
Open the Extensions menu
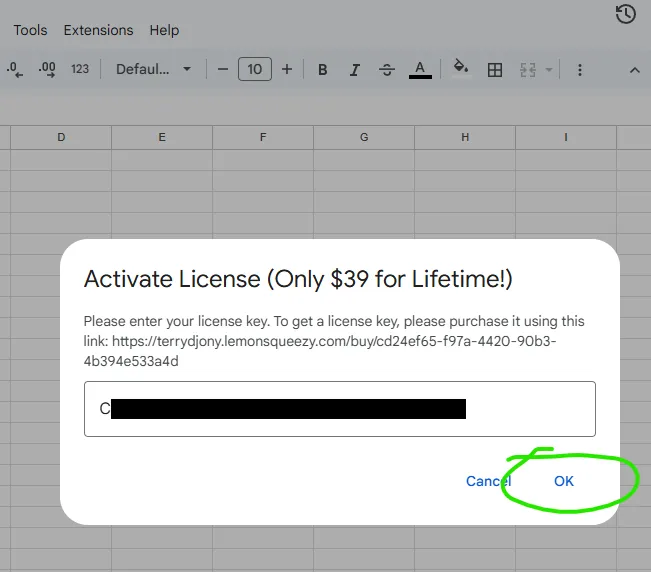[x=98, y=30]
